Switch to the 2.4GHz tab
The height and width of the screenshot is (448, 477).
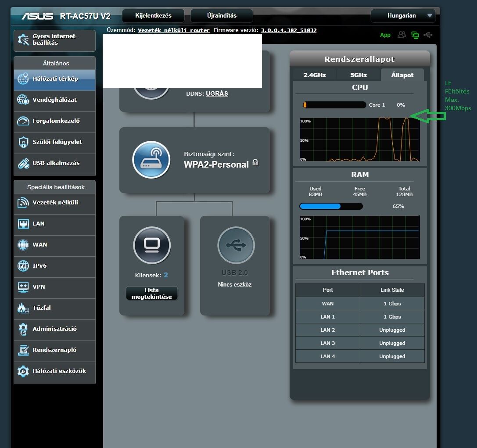coord(315,75)
